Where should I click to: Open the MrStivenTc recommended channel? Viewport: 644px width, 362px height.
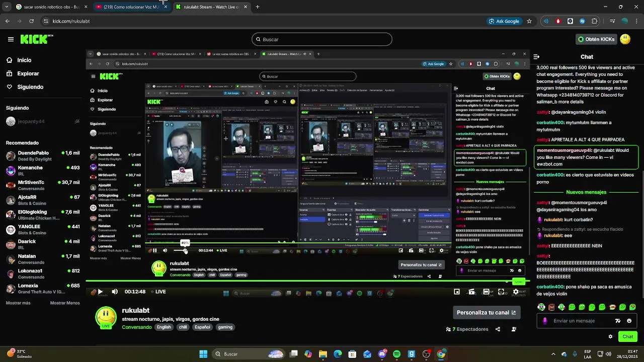pyautogui.click(x=42, y=185)
